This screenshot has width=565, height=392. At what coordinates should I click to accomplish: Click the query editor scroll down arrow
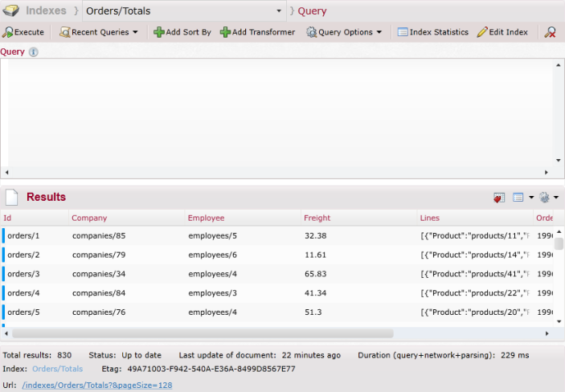click(558, 161)
